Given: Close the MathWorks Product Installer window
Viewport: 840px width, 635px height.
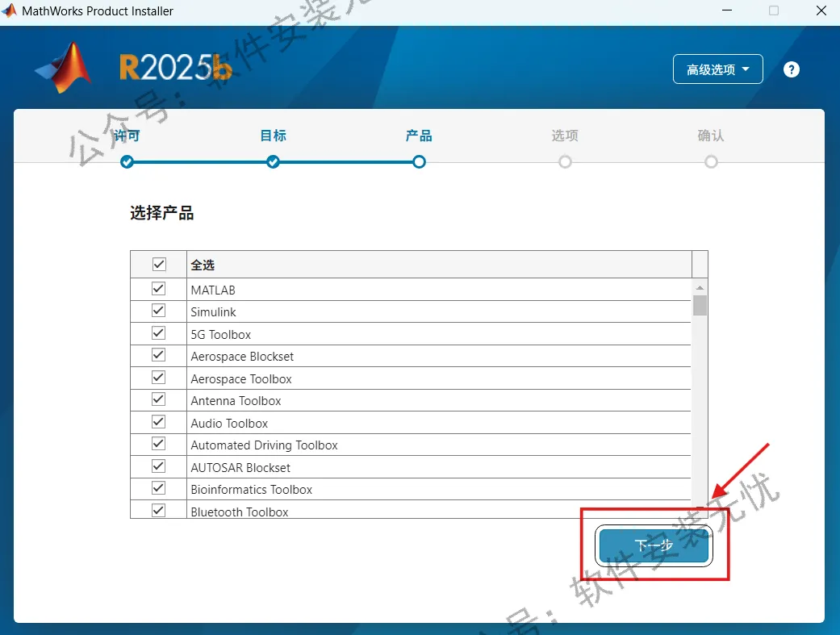Looking at the screenshot, I should [x=821, y=10].
